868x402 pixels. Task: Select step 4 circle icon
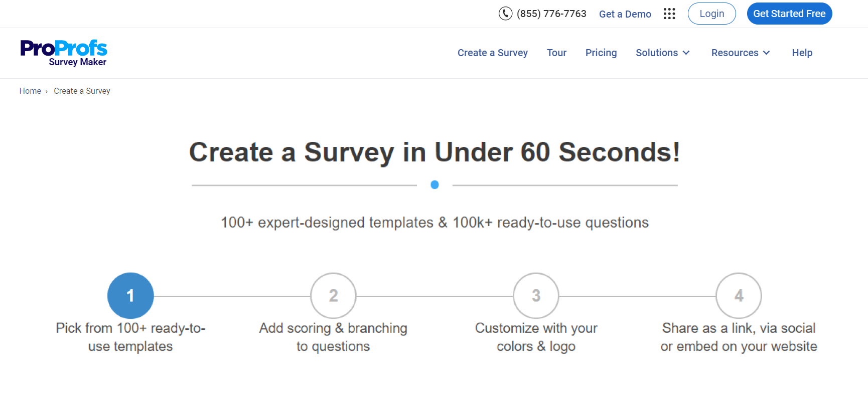[739, 296]
